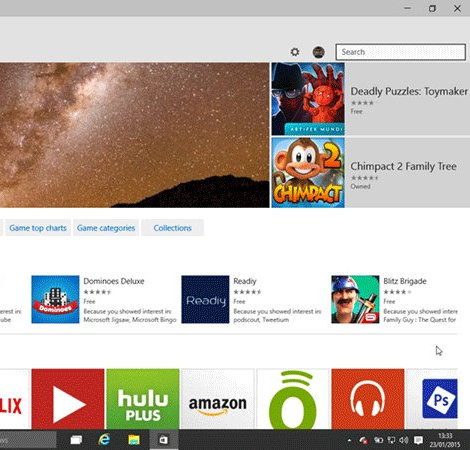470x450 pixels.
Task: Click into the Search box
Action: [400, 52]
